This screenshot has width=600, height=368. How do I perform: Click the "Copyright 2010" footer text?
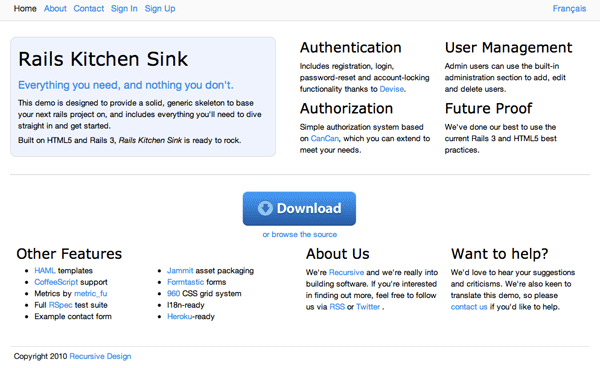40,356
